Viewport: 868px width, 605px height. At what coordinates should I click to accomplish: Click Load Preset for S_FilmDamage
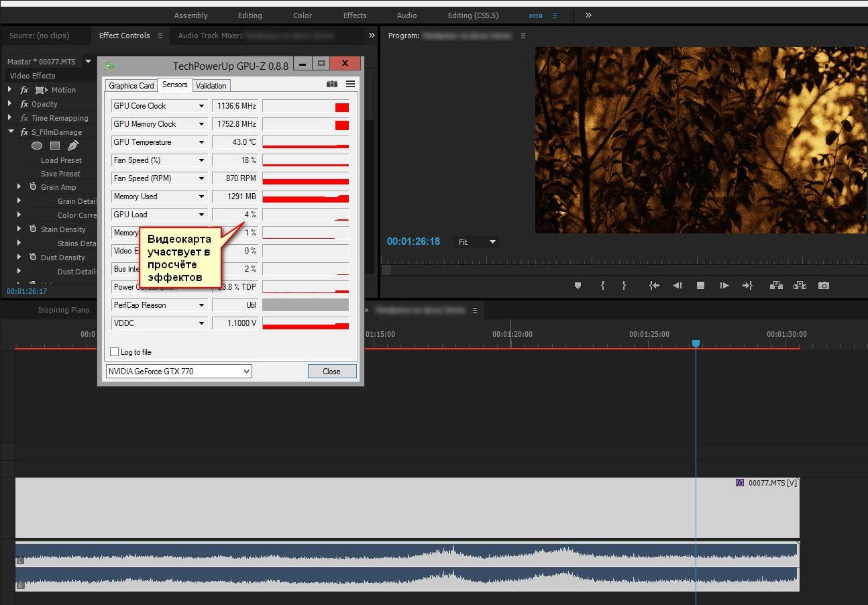click(x=61, y=160)
